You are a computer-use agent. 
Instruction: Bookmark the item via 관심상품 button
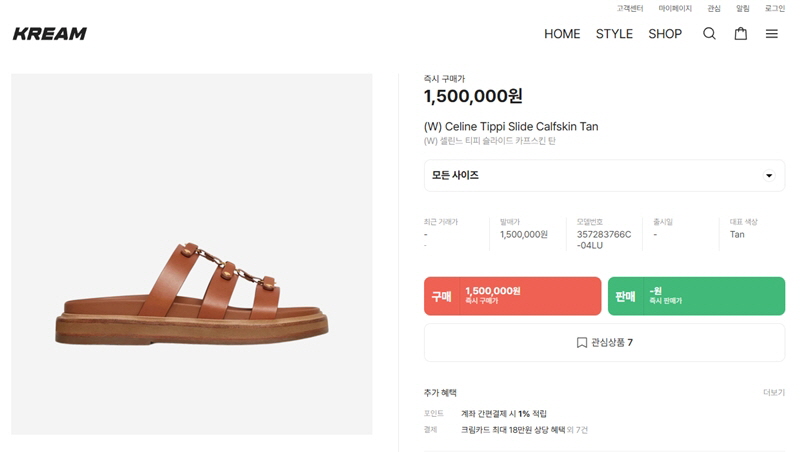click(x=604, y=342)
